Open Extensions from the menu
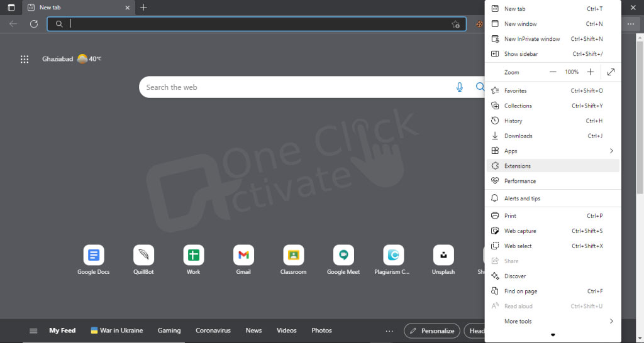644x343 pixels. [x=553, y=166]
